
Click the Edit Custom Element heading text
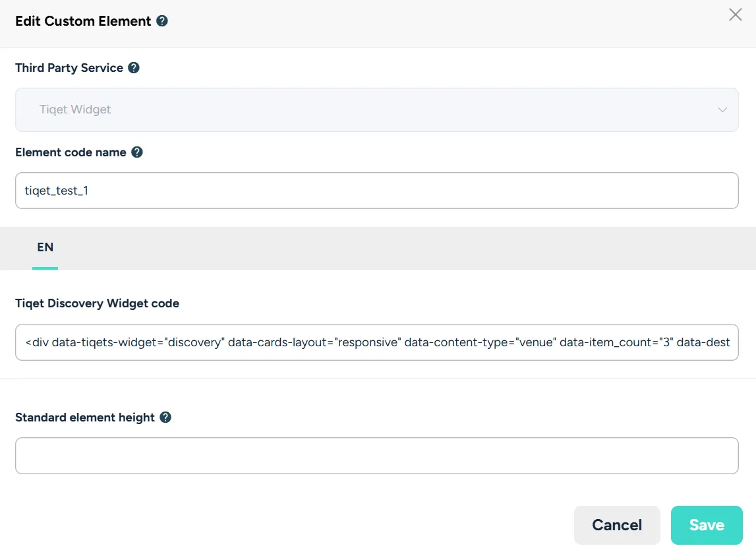pos(83,21)
